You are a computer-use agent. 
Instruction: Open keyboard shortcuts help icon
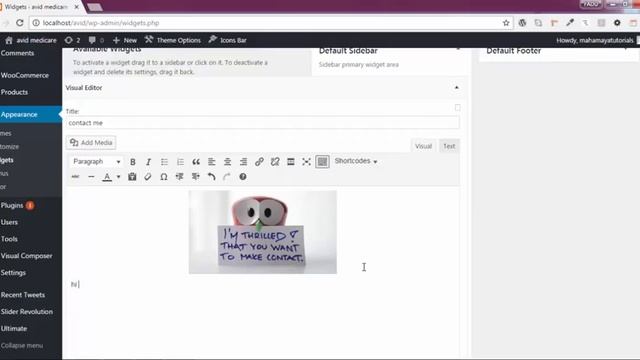243,177
